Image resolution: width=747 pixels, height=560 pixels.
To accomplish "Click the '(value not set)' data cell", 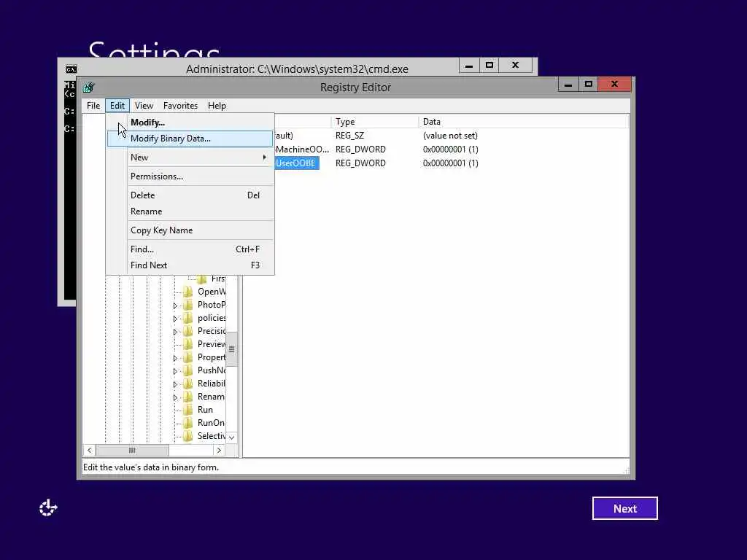I will 450,136.
